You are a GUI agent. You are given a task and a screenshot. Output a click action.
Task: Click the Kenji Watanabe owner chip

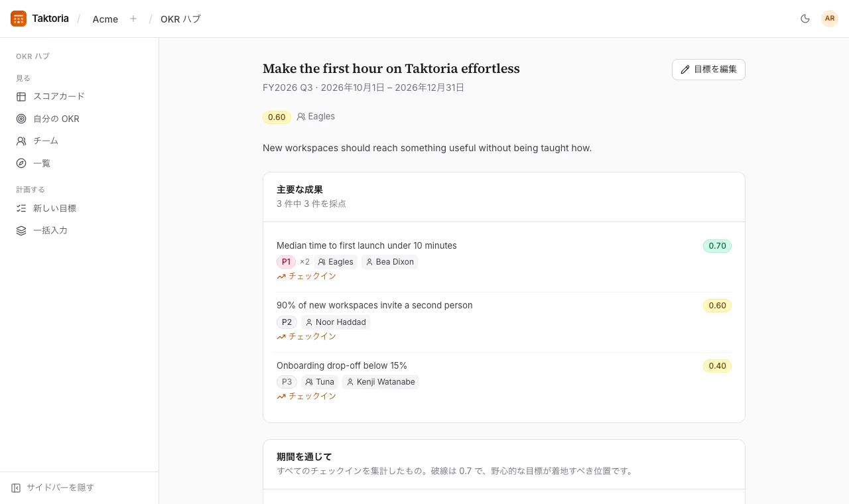pyautogui.click(x=381, y=382)
